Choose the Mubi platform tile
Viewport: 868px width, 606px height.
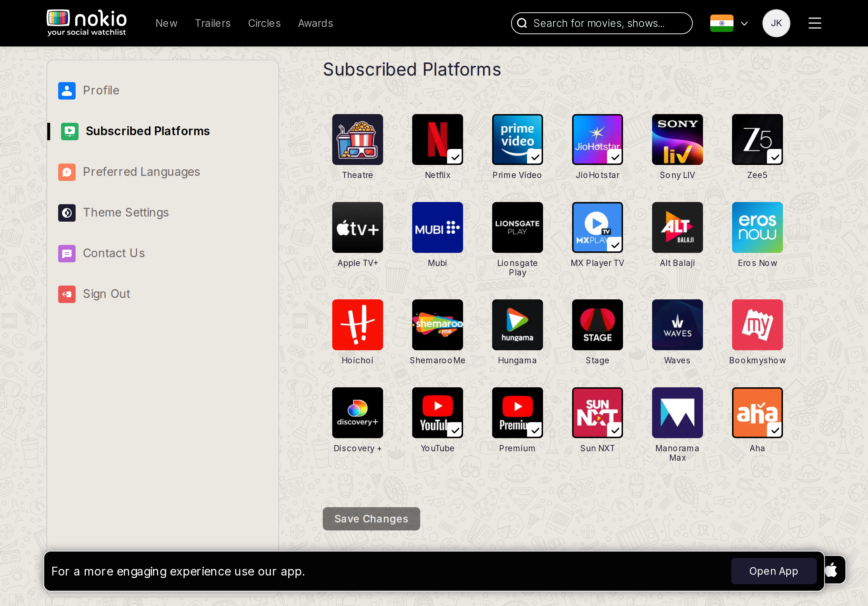[x=437, y=227]
